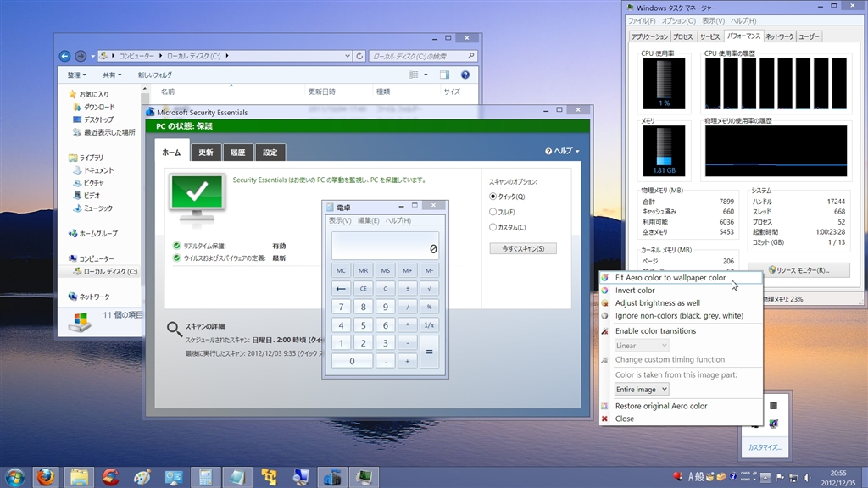The width and height of the screenshot is (868, 488).
Task: Open 共有 dropdown in Explorer toolbar
Action: (111, 75)
